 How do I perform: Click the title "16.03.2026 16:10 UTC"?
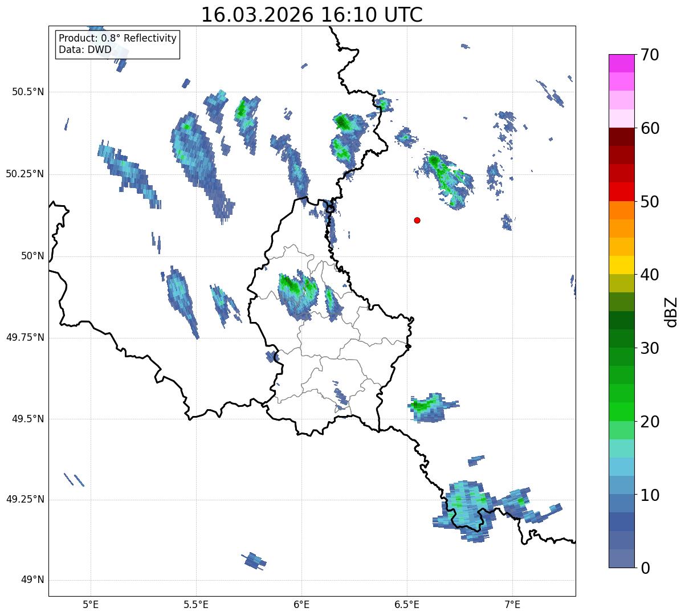312,15
